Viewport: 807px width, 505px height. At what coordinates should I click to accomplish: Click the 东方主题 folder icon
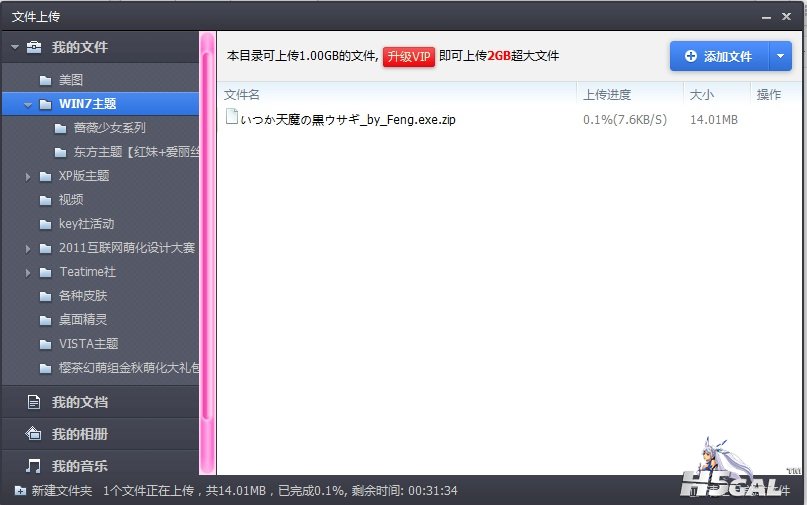[60, 152]
